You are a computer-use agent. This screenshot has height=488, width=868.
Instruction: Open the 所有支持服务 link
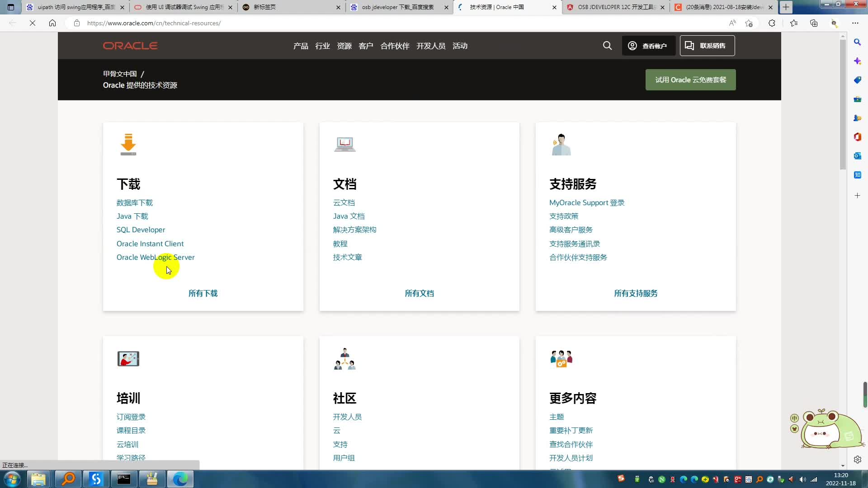(x=636, y=293)
